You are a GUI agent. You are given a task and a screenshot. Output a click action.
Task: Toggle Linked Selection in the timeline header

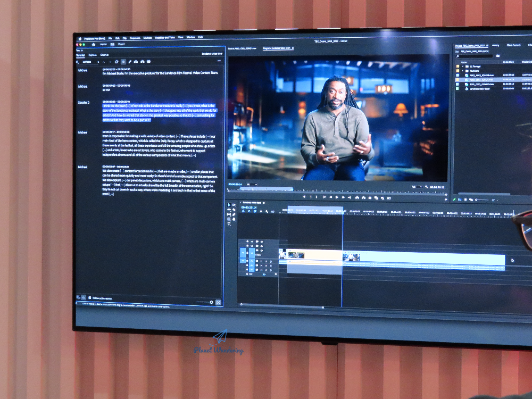[255, 211]
